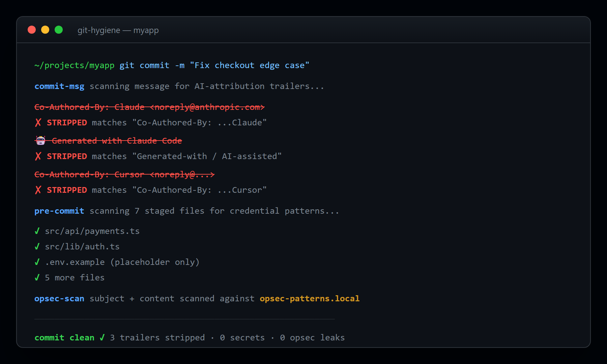Click the '0 opsec leaks' summary
Viewport: 607px width, 364px height.
pos(312,338)
